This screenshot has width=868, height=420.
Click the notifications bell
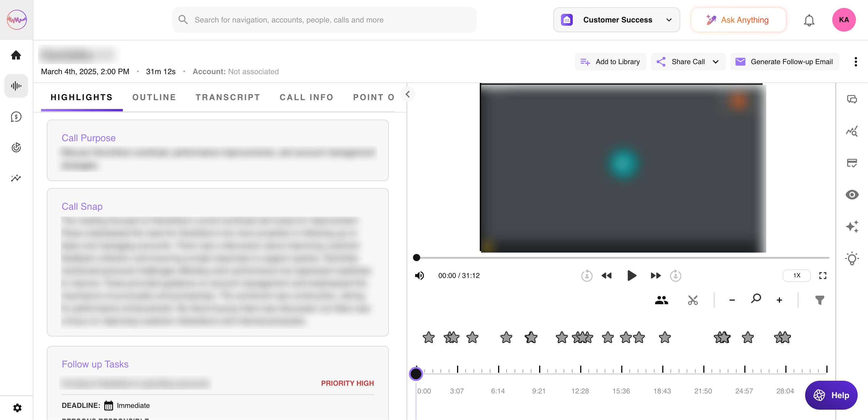pos(809,20)
